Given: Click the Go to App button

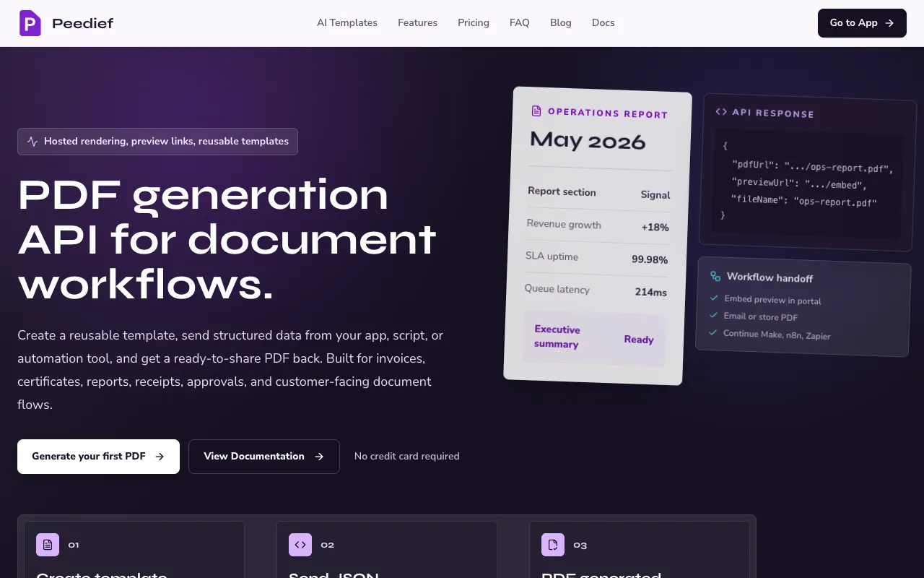Looking at the screenshot, I should coord(862,23).
